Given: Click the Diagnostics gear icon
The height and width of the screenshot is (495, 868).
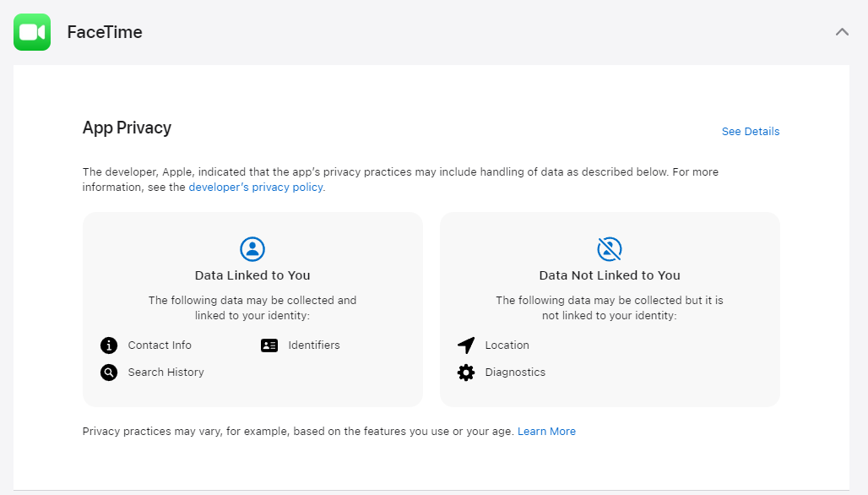Looking at the screenshot, I should tap(466, 373).
